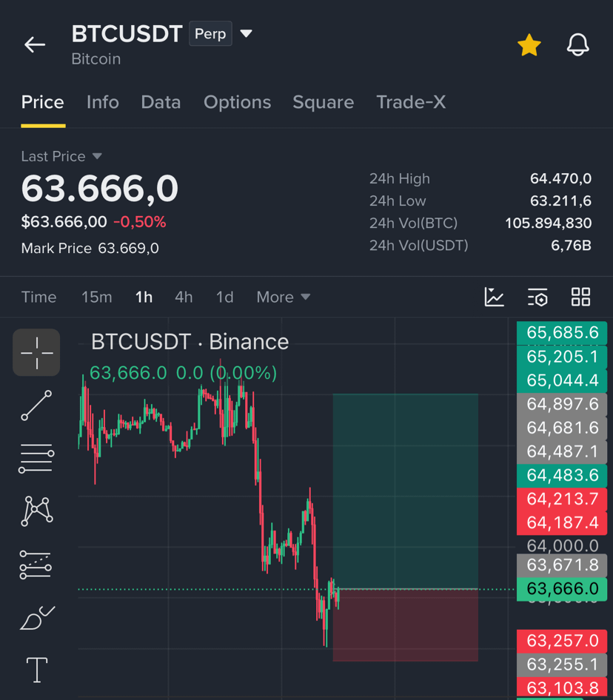Open chart settings icon
Image resolution: width=613 pixels, height=700 pixels.
(537, 297)
